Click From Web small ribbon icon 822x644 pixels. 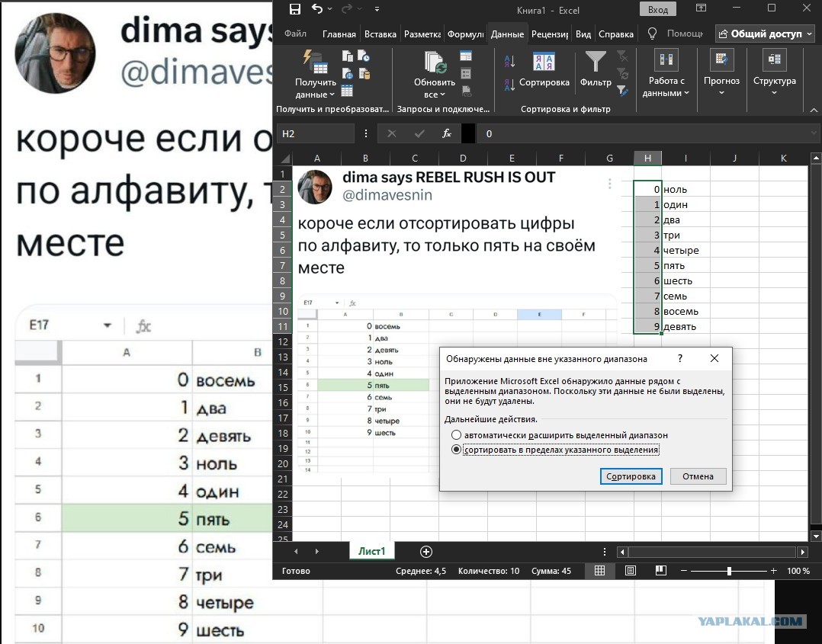[348, 73]
